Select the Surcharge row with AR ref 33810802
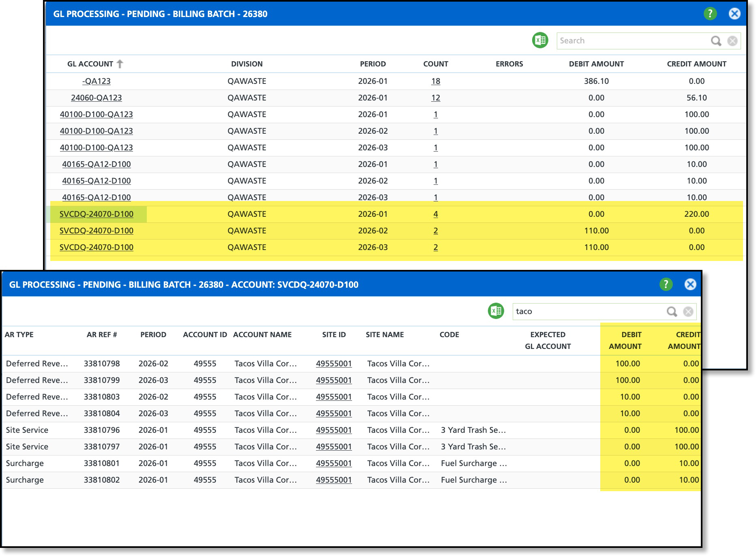756x556 pixels. (x=101, y=480)
